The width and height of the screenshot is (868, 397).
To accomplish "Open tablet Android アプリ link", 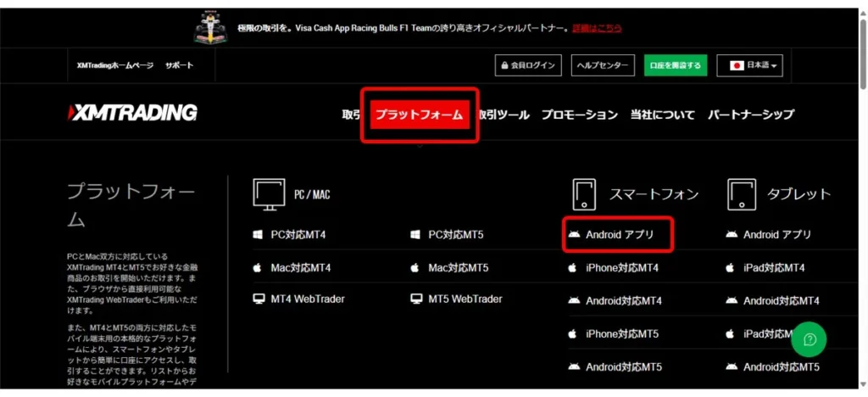I will (x=778, y=235).
